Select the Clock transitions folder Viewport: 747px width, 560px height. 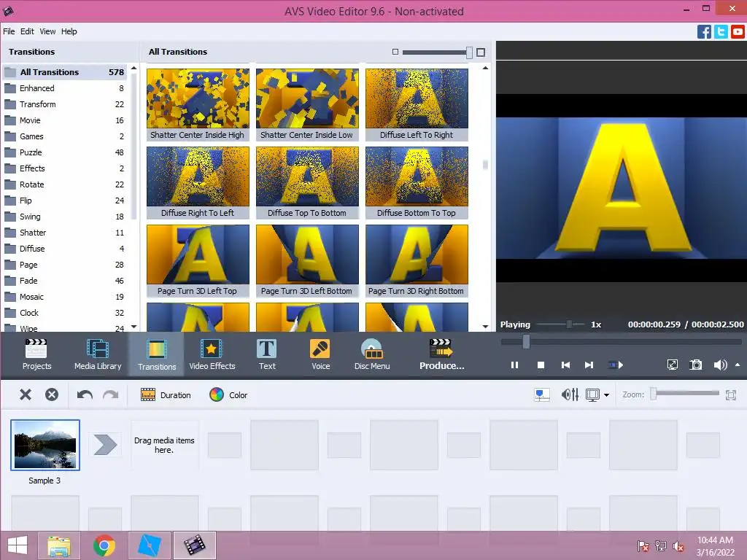64,313
